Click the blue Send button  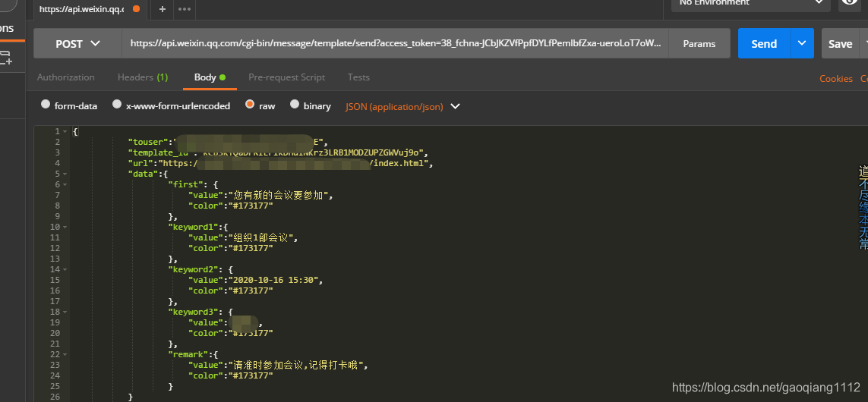tap(764, 44)
